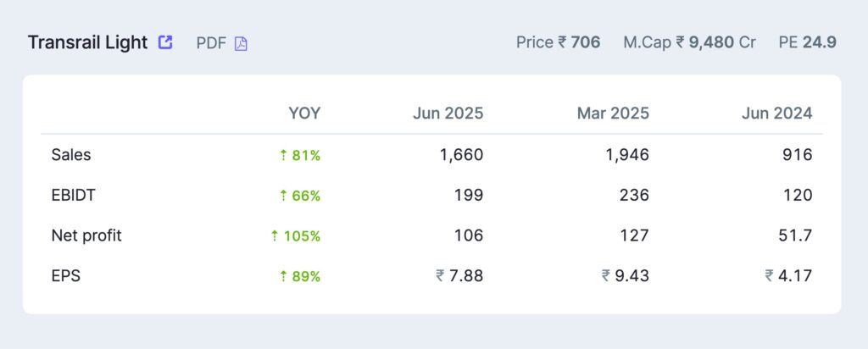Click the Sales row label

point(71,155)
